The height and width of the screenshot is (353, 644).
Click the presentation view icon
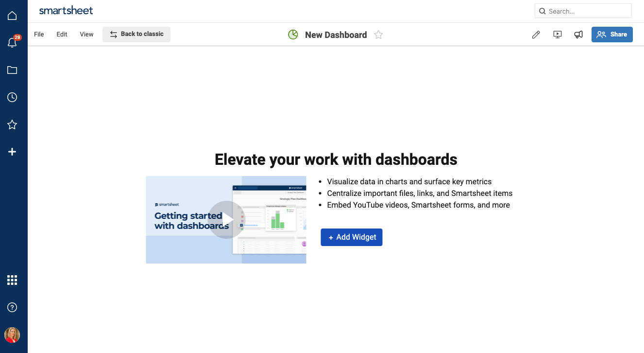[558, 35]
